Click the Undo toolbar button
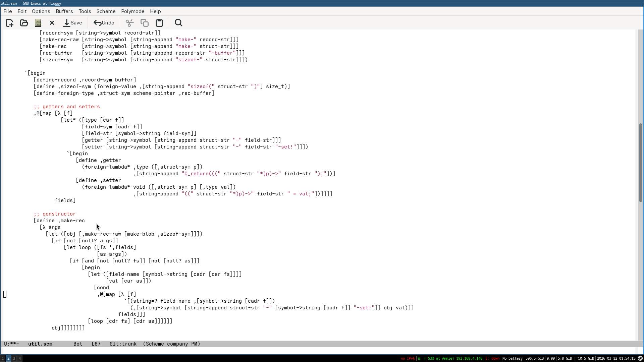 (x=104, y=23)
